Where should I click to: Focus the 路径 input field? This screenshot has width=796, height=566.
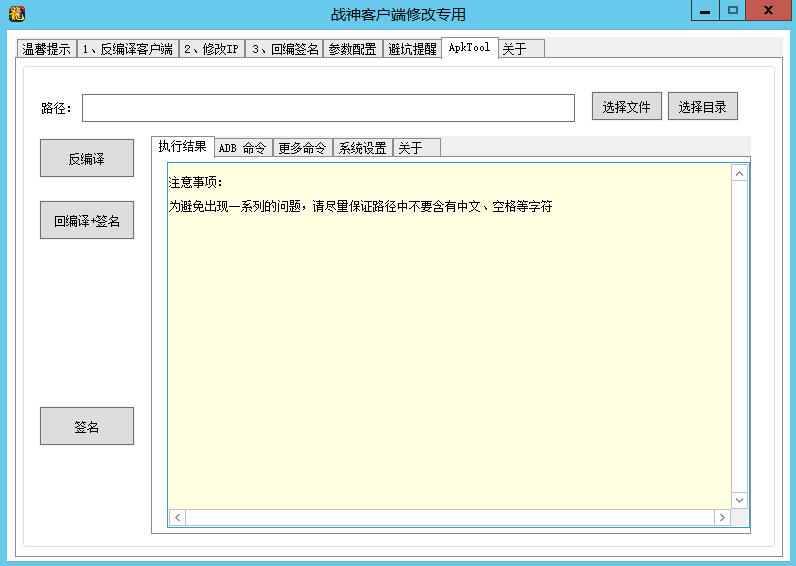[328, 108]
